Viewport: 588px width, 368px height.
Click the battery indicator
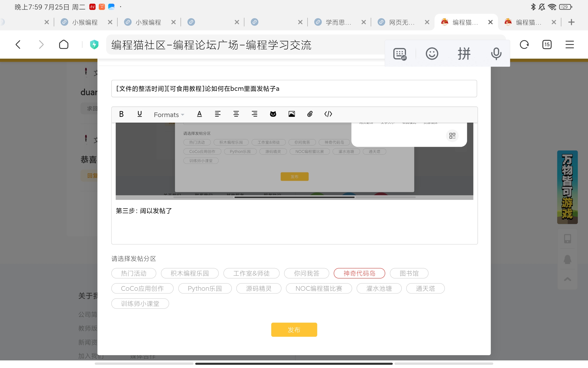(x=565, y=7)
